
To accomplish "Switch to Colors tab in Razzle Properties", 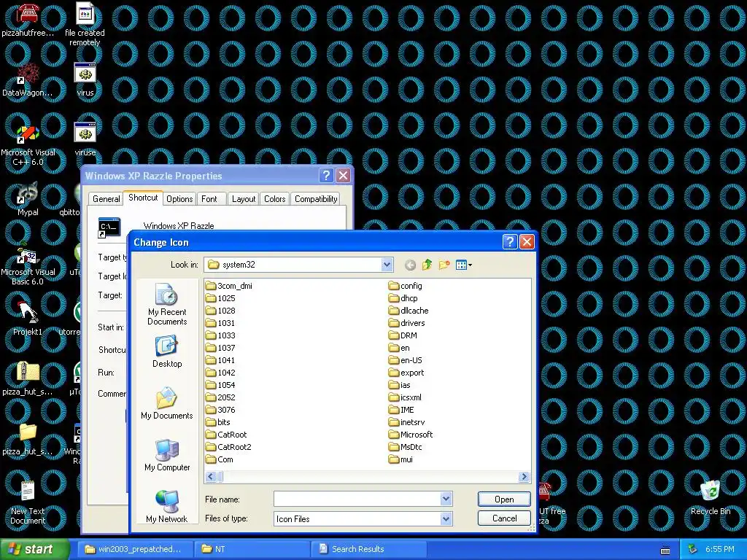I will pos(275,199).
